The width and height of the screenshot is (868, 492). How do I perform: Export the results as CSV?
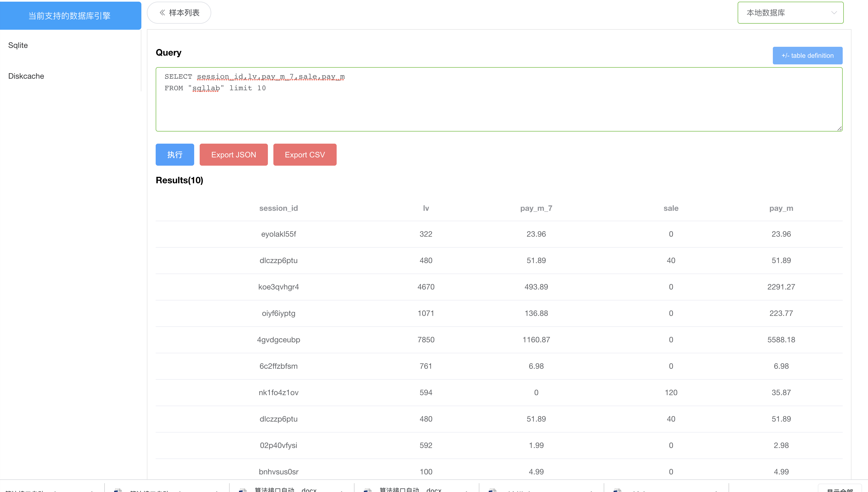[304, 155]
